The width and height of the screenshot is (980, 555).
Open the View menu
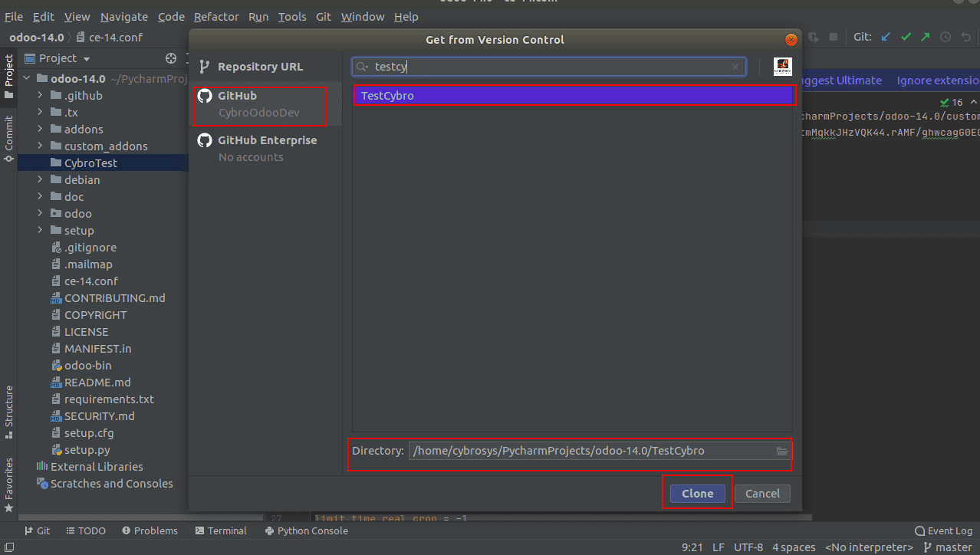coord(77,16)
